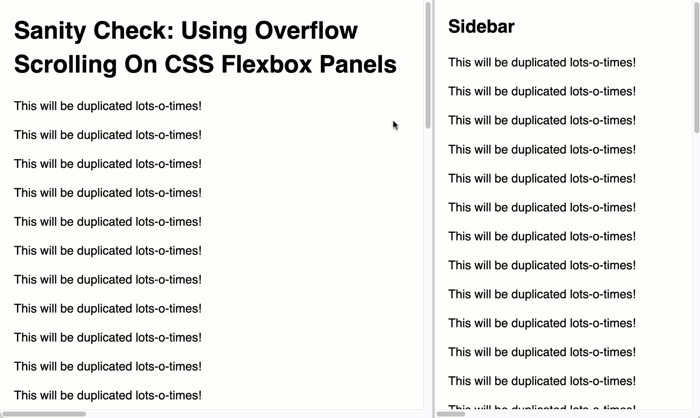The height and width of the screenshot is (418, 700).
Task: Click the last fully visible main panel paragraph
Action: click(x=108, y=395)
